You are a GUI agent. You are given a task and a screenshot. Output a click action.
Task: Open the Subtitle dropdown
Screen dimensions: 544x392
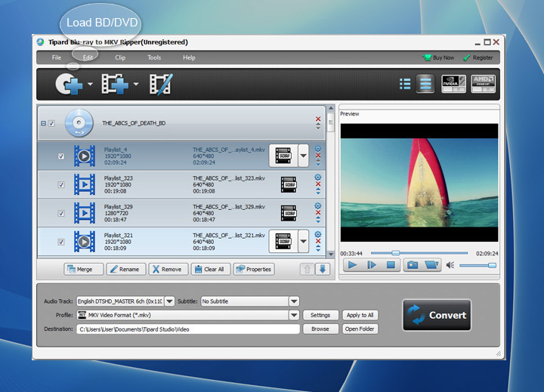click(x=294, y=301)
